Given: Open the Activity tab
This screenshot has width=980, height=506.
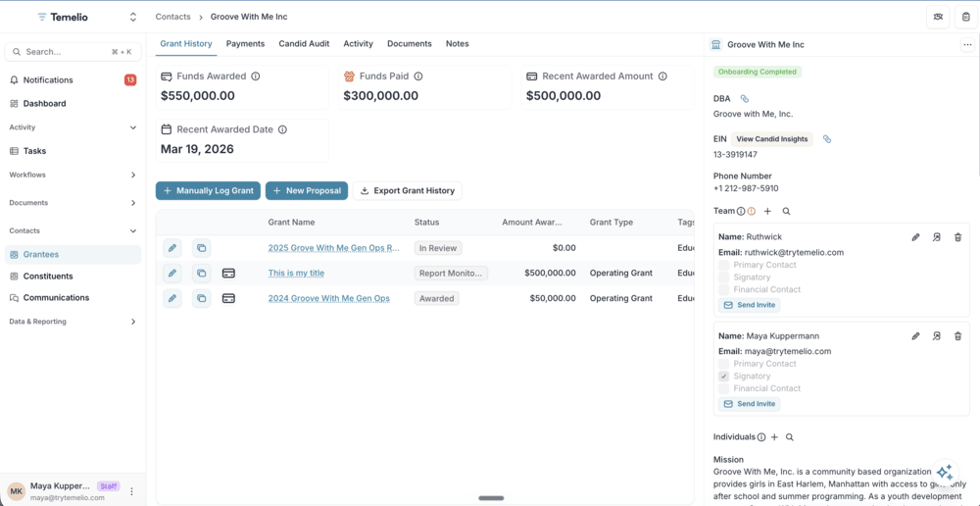Looking at the screenshot, I should [x=358, y=44].
